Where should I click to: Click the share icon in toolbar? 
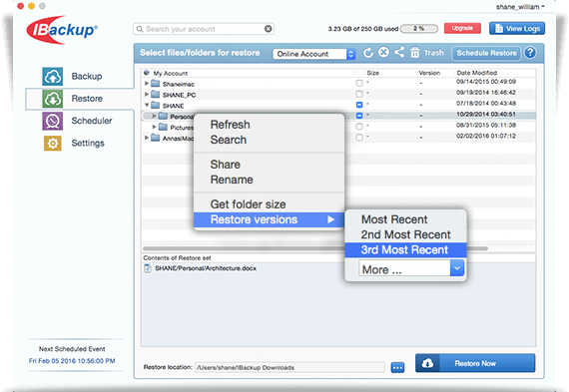tap(399, 52)
